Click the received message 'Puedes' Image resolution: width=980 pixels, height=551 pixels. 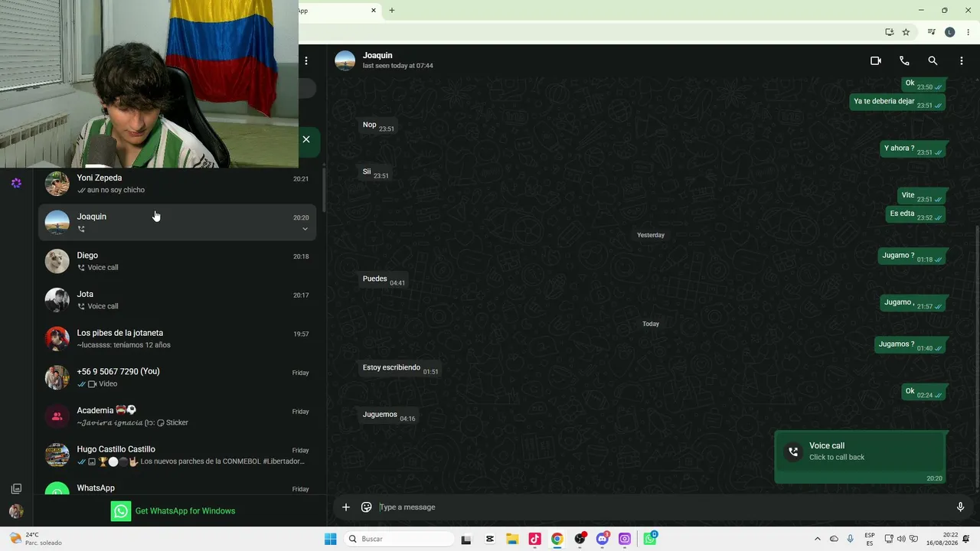[384, 279]
